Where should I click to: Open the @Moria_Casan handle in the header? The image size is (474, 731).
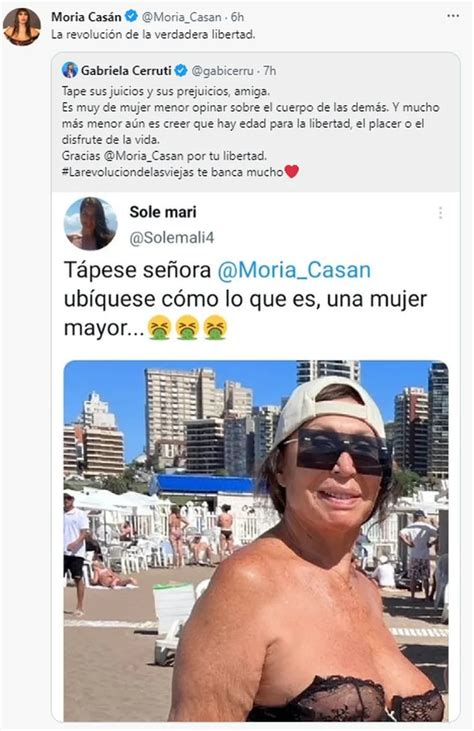coord(181,17)
